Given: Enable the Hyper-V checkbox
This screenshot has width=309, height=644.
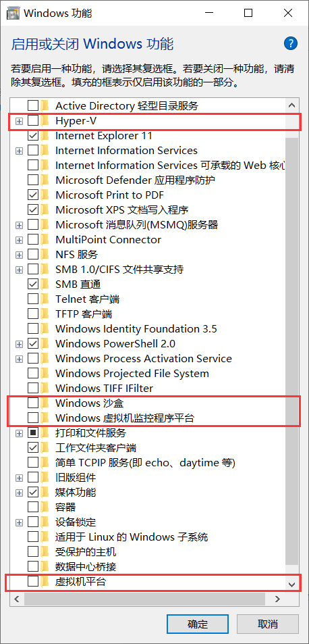Looking at the screenshot, I should 33,121.
